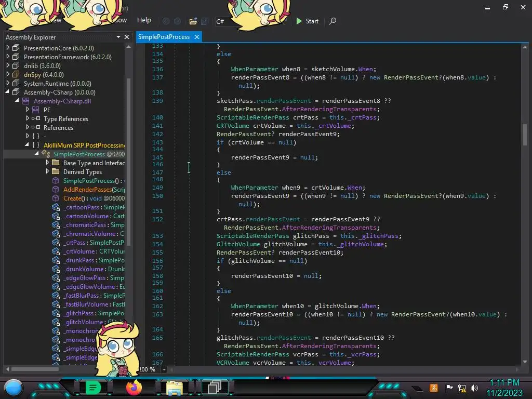This screenshot has width=532, height=399.
Task: Click the SimplePostProcess class icon in tree
Action: (x=46, y=154)
